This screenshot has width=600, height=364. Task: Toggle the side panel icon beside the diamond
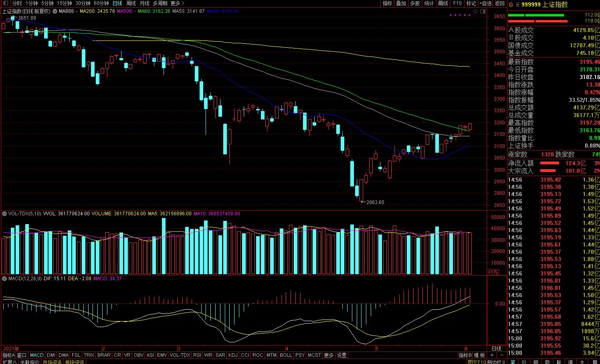483,11
